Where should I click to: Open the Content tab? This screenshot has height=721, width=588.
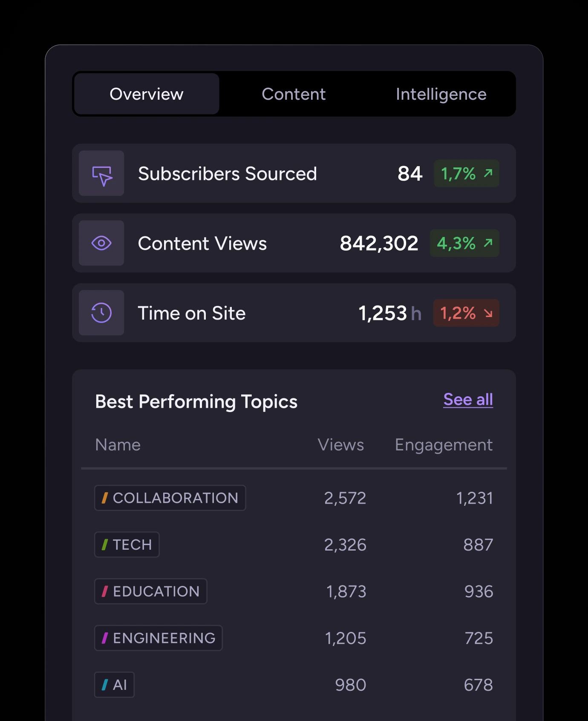(x=294, y=94)
